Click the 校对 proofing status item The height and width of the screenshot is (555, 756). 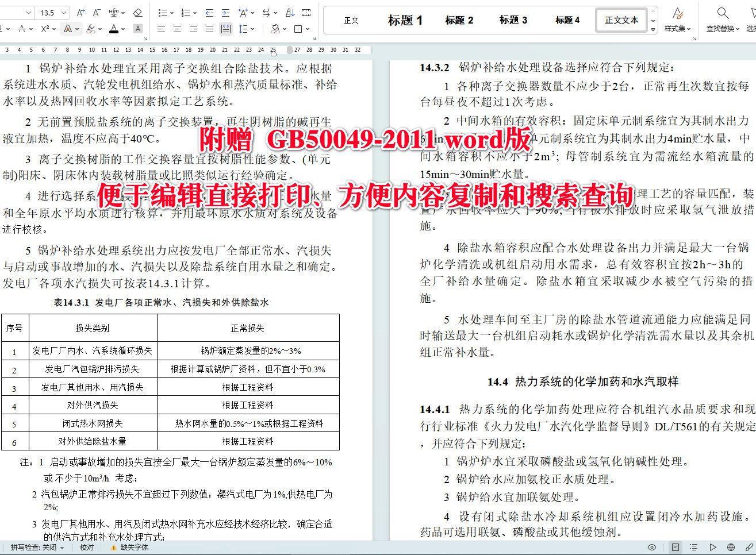click(87, 548)
